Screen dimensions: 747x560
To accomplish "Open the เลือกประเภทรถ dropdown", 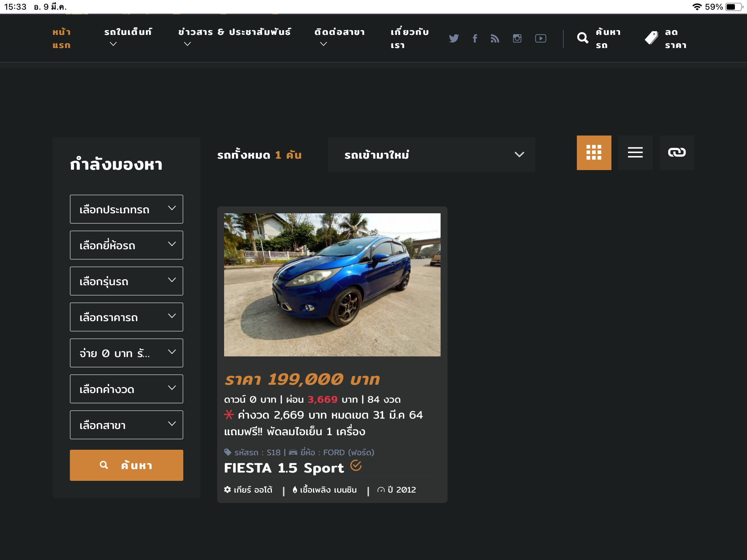I will [x=126, y=209].
